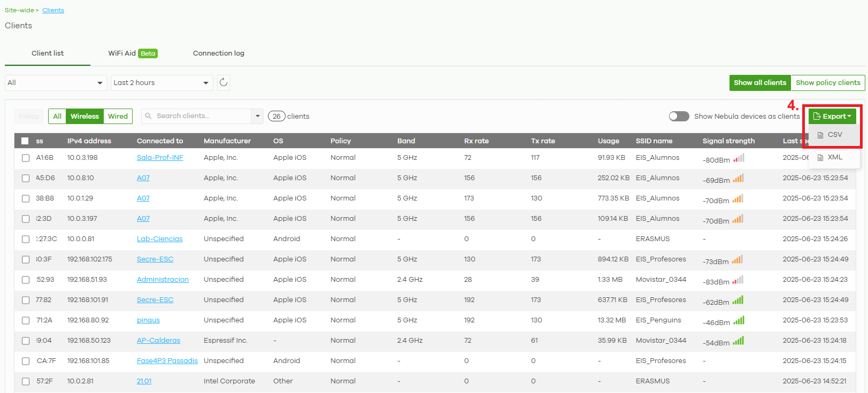The height and width of the screenshot is (393, 868).
Task: Check the 10.0.8.10 client row
Action: (26, 179)
